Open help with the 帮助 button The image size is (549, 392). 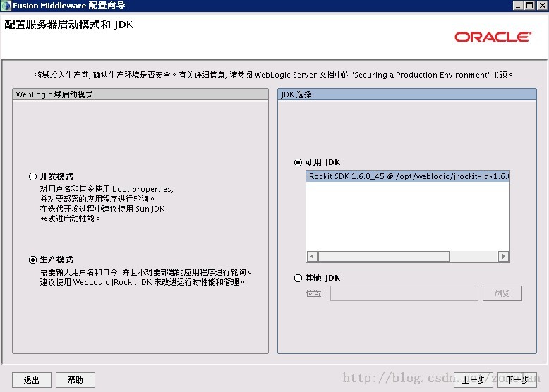[76, 380]
